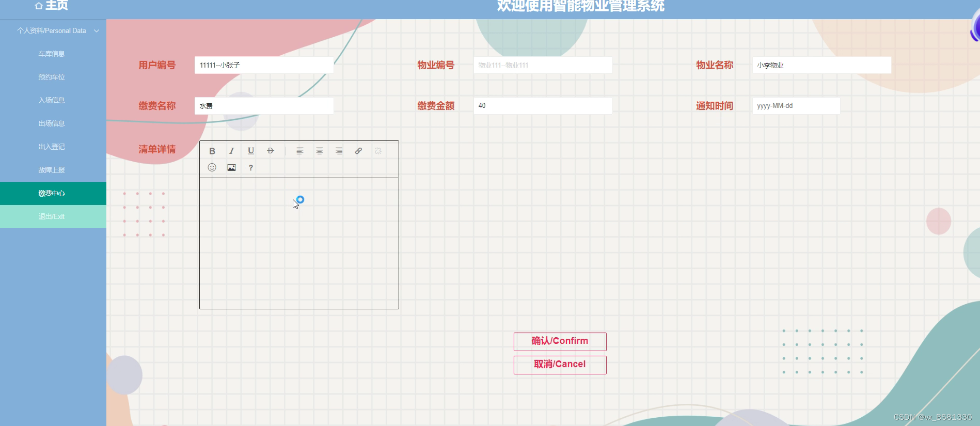Toggle underline formatting in the editor
The image size is (980, 426).
coord(251,151)
